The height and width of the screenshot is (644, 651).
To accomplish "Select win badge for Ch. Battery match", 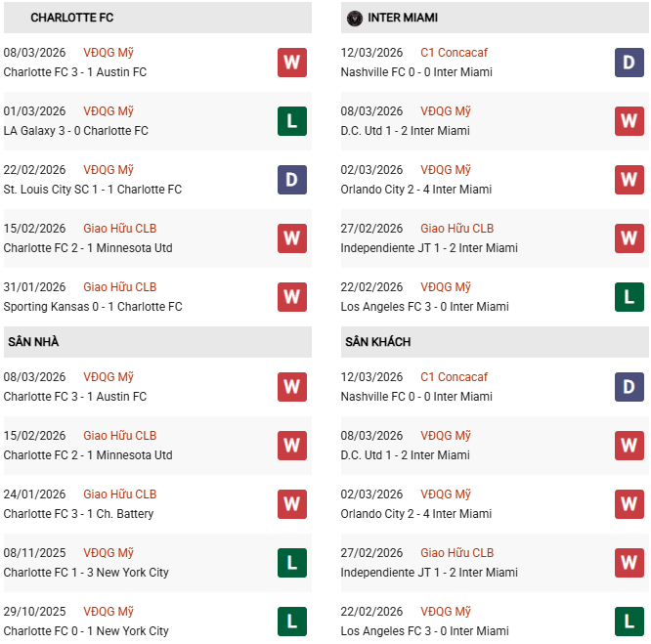I will 291,504.
